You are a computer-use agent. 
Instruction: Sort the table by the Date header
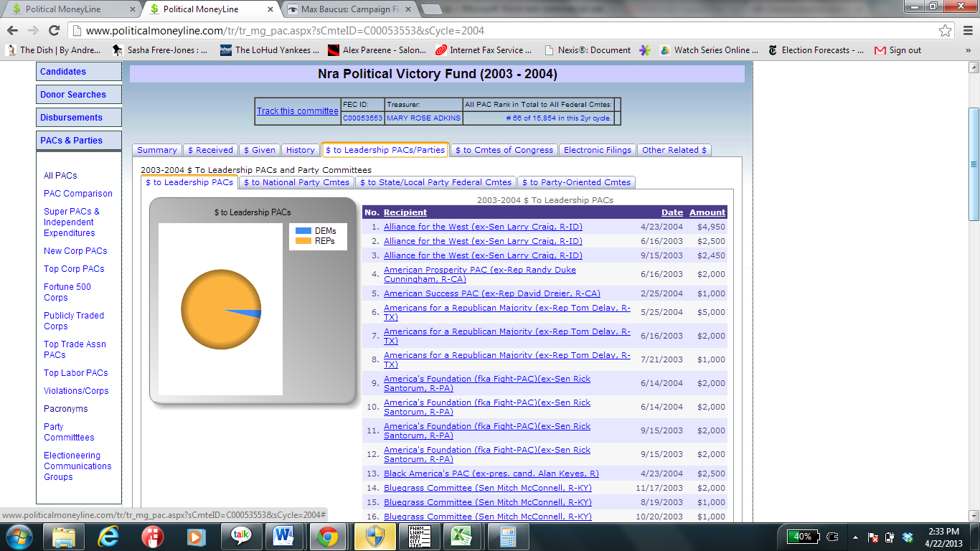point(672,212)
